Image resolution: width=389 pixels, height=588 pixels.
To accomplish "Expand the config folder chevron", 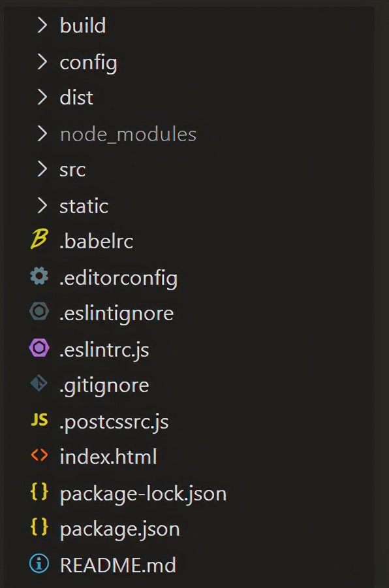I will pos(42,61).
